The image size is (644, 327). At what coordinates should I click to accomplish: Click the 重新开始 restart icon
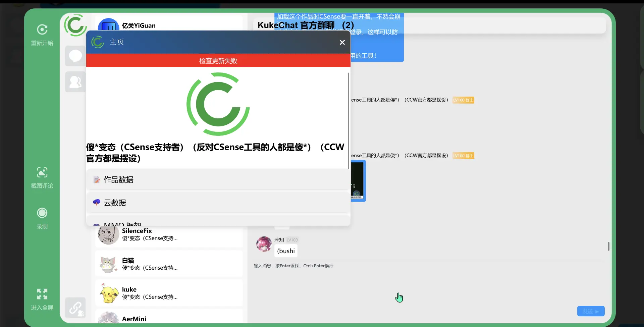42,30
